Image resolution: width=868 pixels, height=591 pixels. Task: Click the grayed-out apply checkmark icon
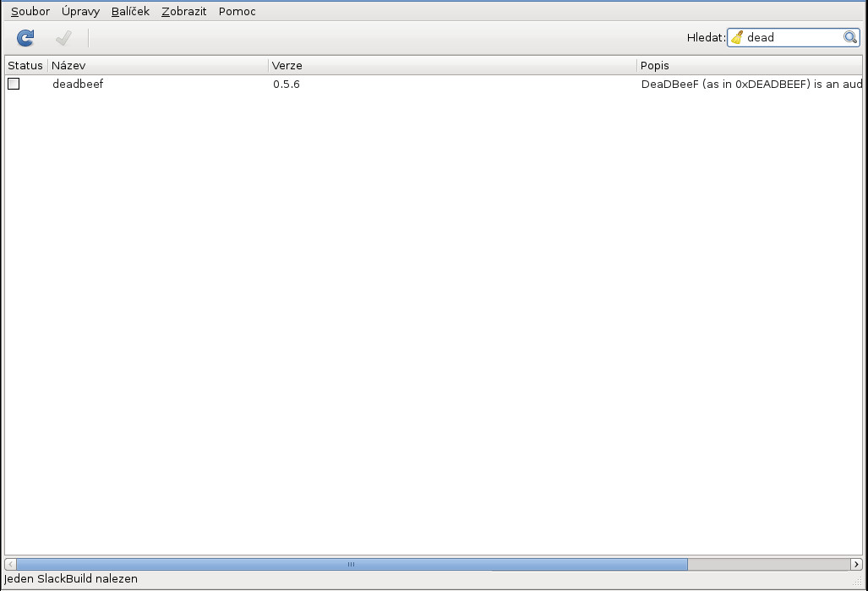(63, 38)
